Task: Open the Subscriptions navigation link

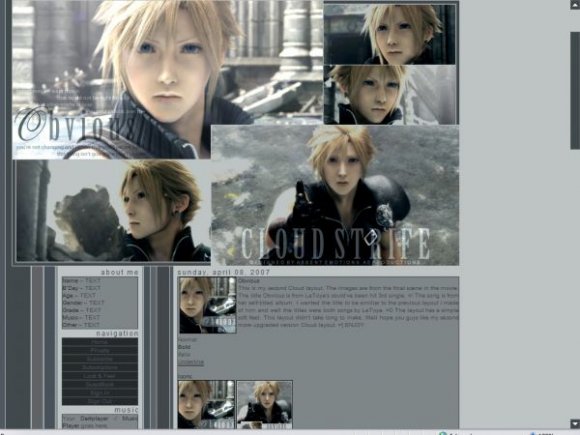Action: (x=100, y=367)
